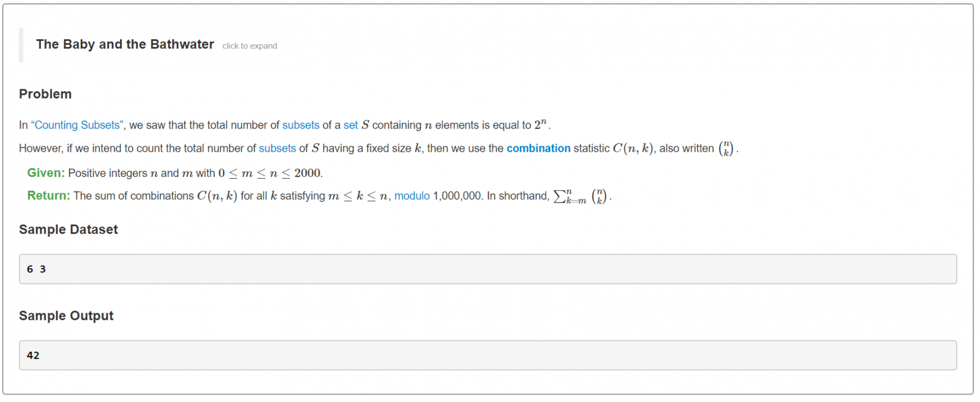Open the bold "combination" link
Viewport: 980px width, 402px height.
[538, 148]
